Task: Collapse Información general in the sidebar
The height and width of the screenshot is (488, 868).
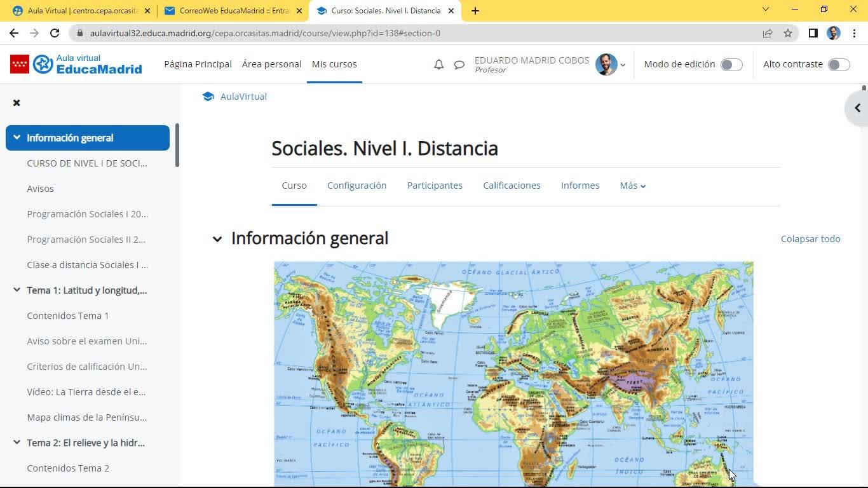Action: (x=17, y=137)
